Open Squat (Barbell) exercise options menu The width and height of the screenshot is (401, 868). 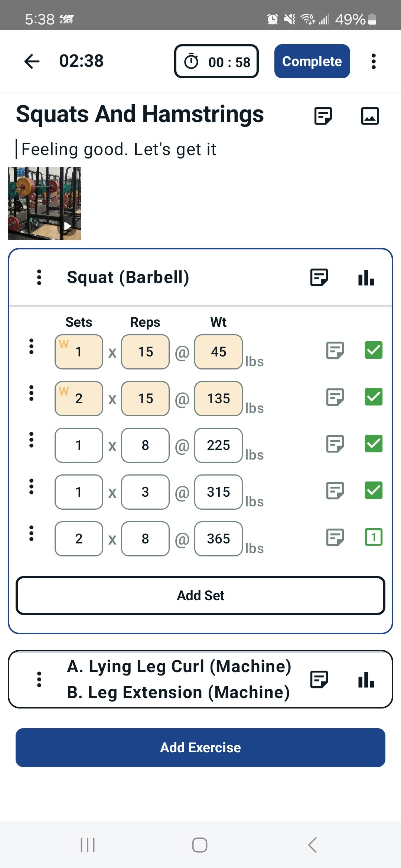tap(39, 277)
